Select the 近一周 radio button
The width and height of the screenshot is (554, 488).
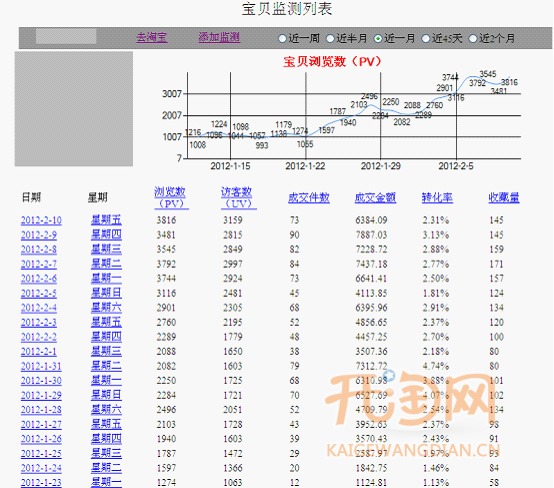click(282, 38)
